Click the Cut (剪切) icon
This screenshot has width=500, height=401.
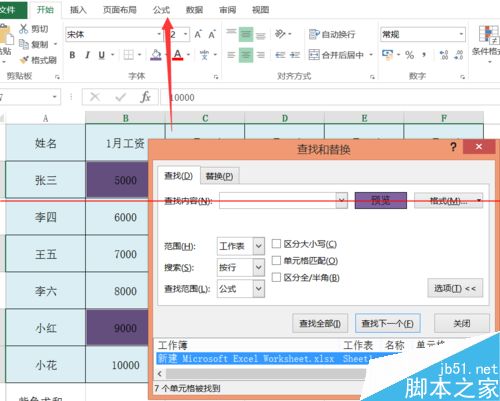coord(23,29)
